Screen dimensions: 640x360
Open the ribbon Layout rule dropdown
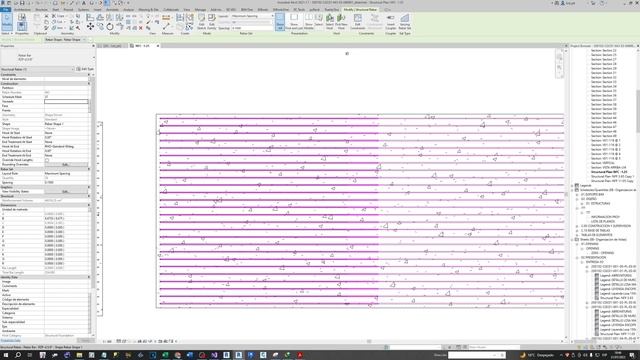(x=252, y=16)
